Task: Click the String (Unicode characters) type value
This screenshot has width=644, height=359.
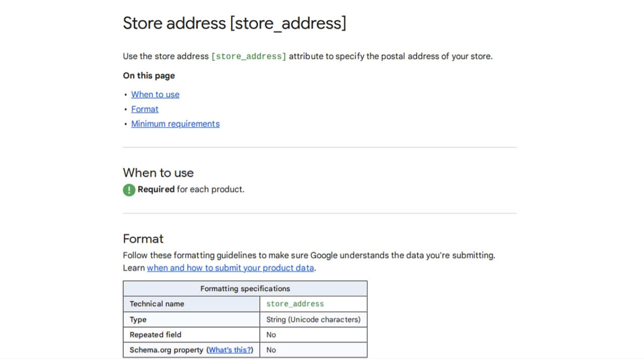Action: (x=313, y=319)
